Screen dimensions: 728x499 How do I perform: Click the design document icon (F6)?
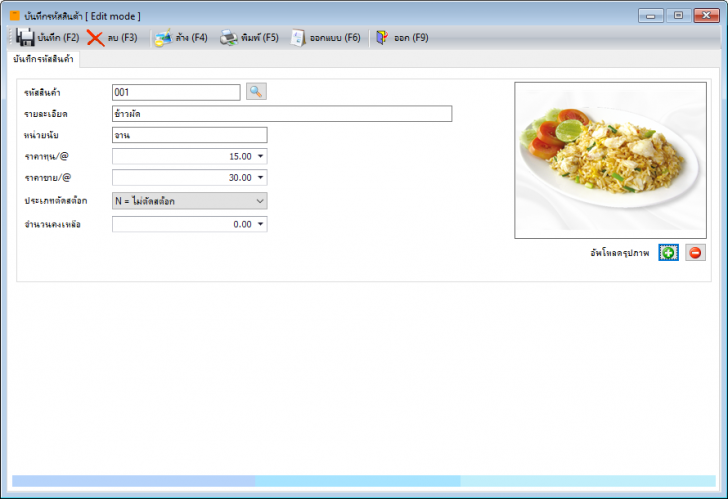[298, 38]
